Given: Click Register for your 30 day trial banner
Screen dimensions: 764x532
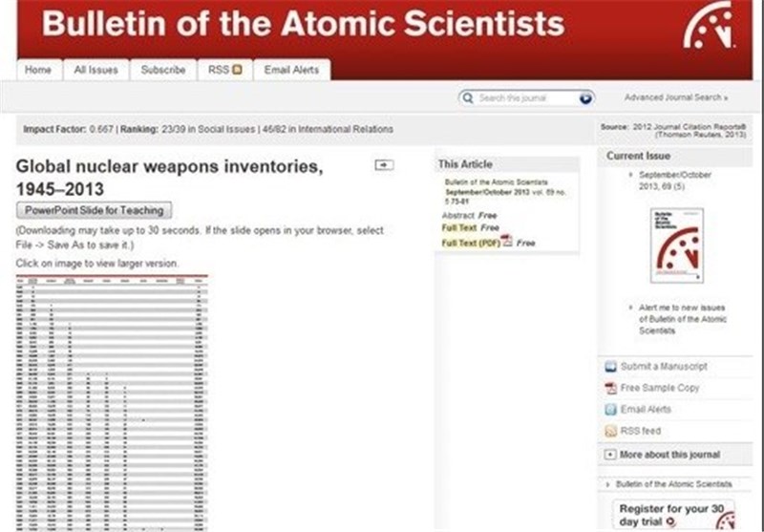Looking at the screenshot, I should (x=673, y=515).
